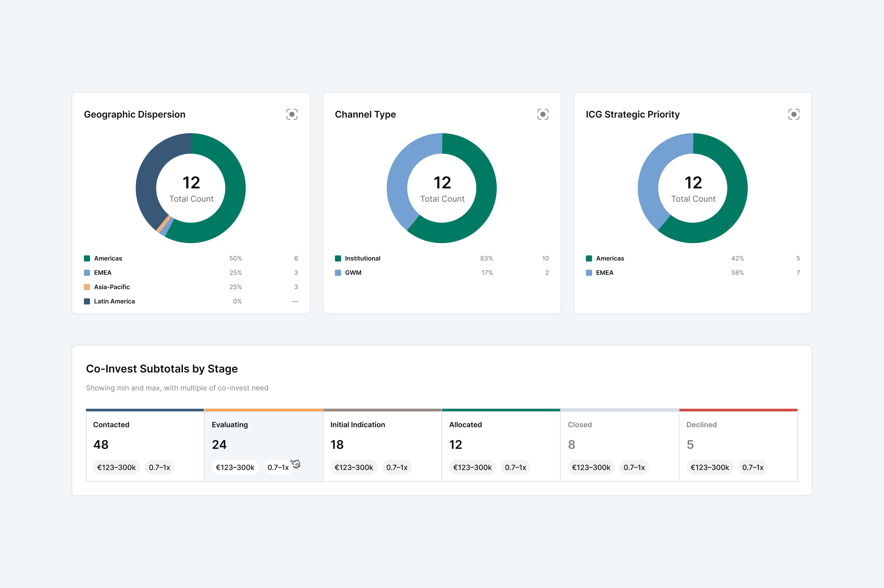Click Institutional legend swatch
Viewport: 884px width, 588px height.
[x=338, y=258]
